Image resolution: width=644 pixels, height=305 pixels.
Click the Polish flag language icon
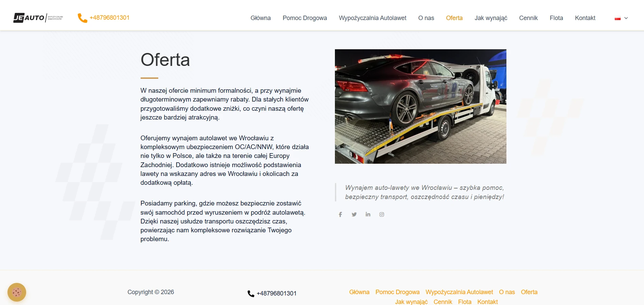(618, 18)
